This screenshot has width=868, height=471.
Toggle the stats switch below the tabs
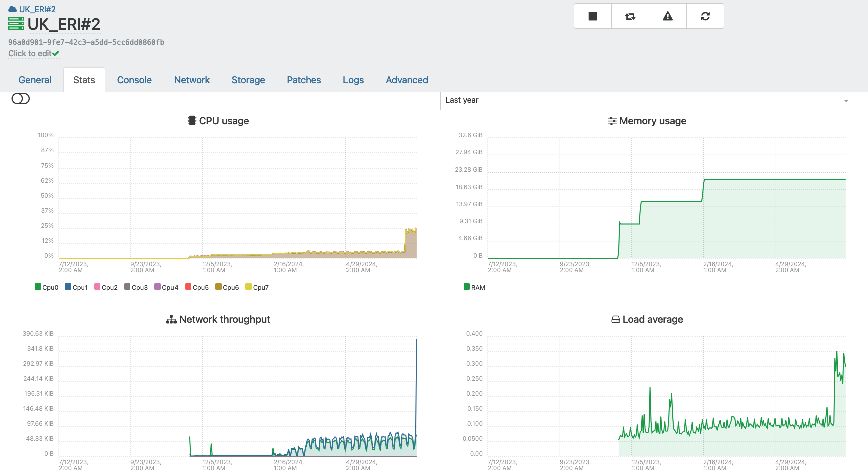coord(21,99)
